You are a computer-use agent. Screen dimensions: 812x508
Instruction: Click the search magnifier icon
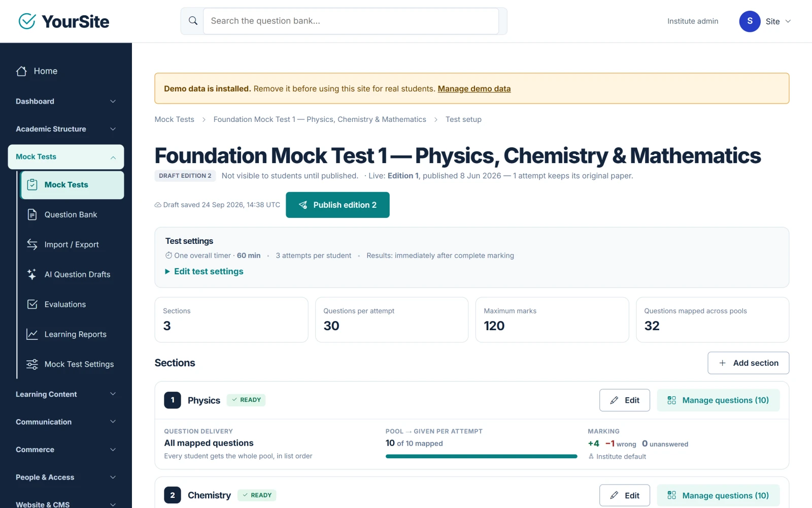pos(193,21)
